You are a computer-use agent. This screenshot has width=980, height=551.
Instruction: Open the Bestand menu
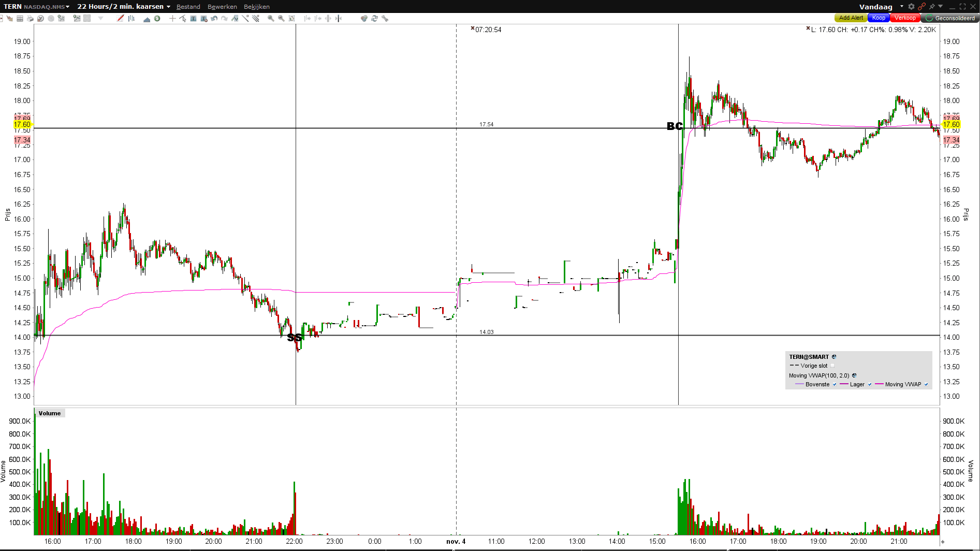pos(188,7)
